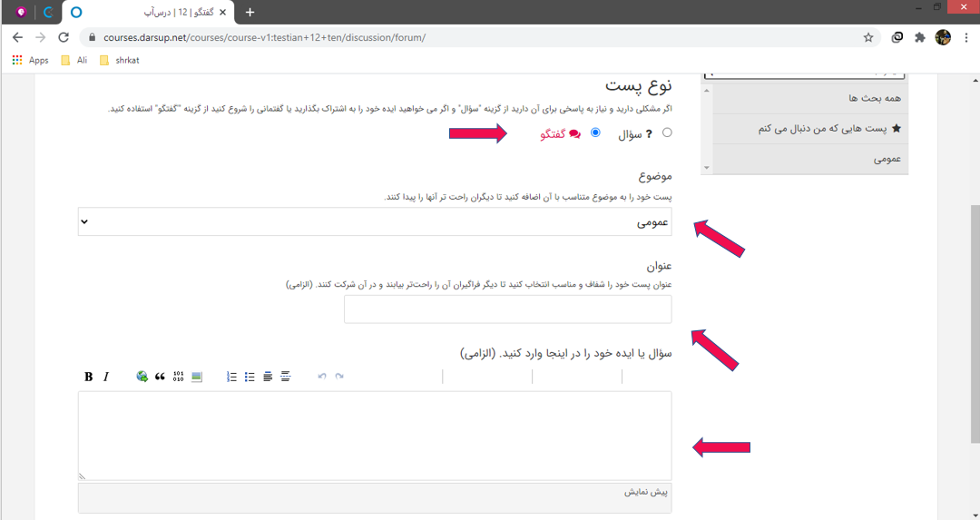Open the Chrome three-dot menu
Viewport: 980px width, 520px height.
[x=965, y=37]
